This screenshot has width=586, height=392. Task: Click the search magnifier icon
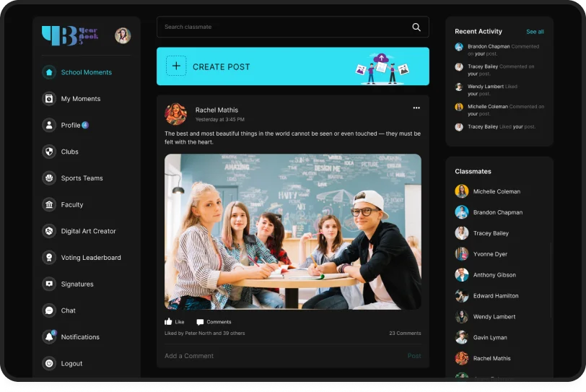click(x=416, y=27)
